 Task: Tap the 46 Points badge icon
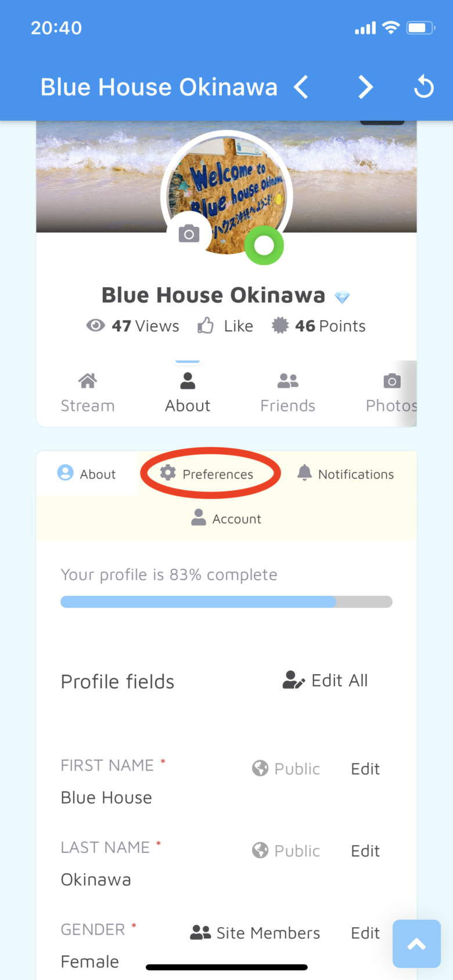pos(280,326)
